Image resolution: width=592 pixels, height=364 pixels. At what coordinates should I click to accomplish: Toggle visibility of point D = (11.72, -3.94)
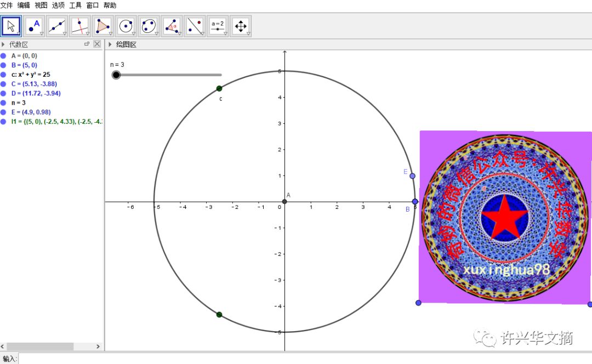tap(3, 94)
